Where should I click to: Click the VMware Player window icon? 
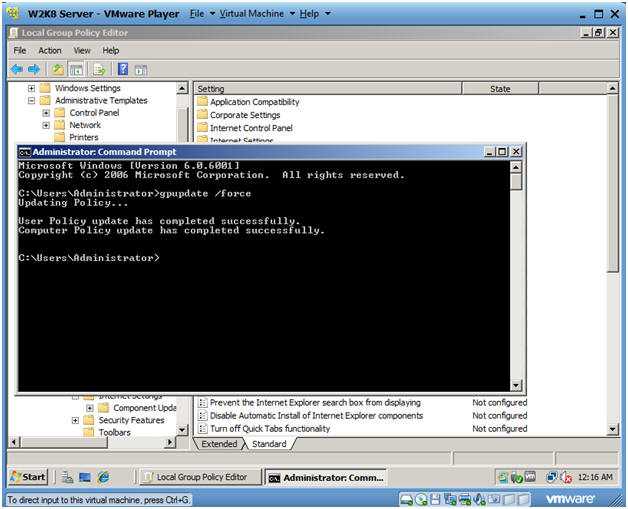click(x=13, y=13)
